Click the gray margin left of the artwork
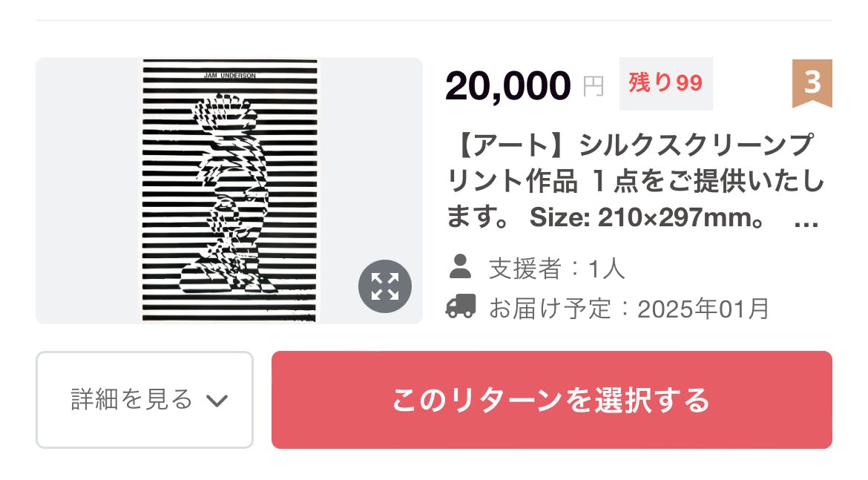This screenshot has height=480, width=868. coord(89,191)
